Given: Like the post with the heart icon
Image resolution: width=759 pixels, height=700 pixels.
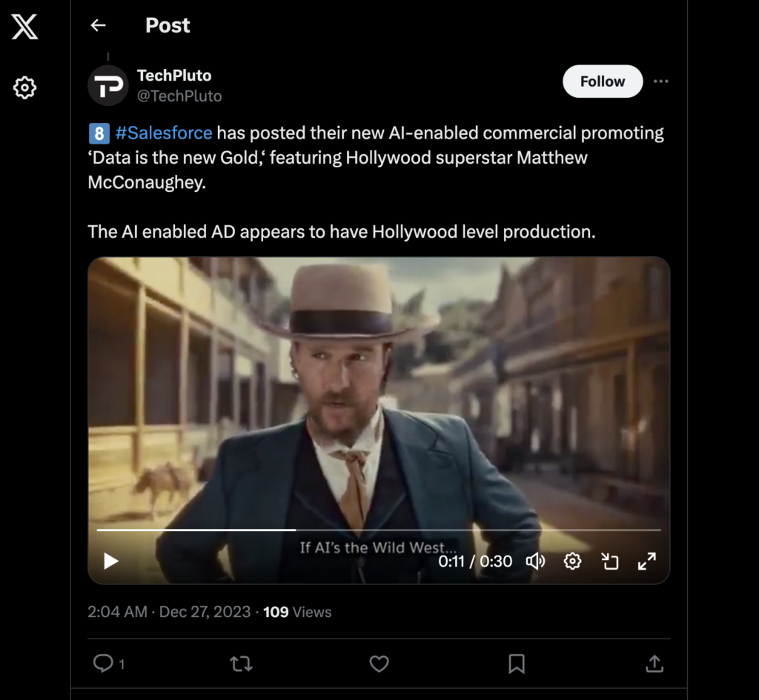Looking at the screenshot, I should 379,664.
